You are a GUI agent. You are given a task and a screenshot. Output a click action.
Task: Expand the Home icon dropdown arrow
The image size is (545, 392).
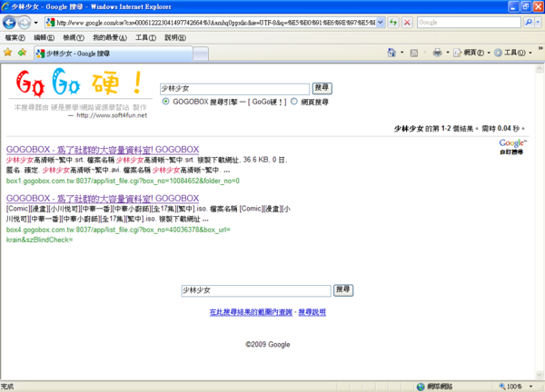click(x=402, y=53)
